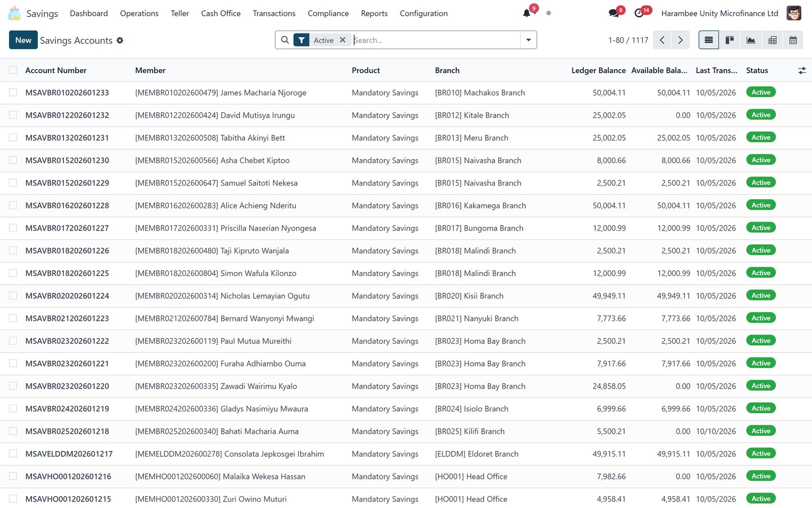Open the Configuration menu
The width and height of the screenshot is (812, 508).
click(424, 13)
